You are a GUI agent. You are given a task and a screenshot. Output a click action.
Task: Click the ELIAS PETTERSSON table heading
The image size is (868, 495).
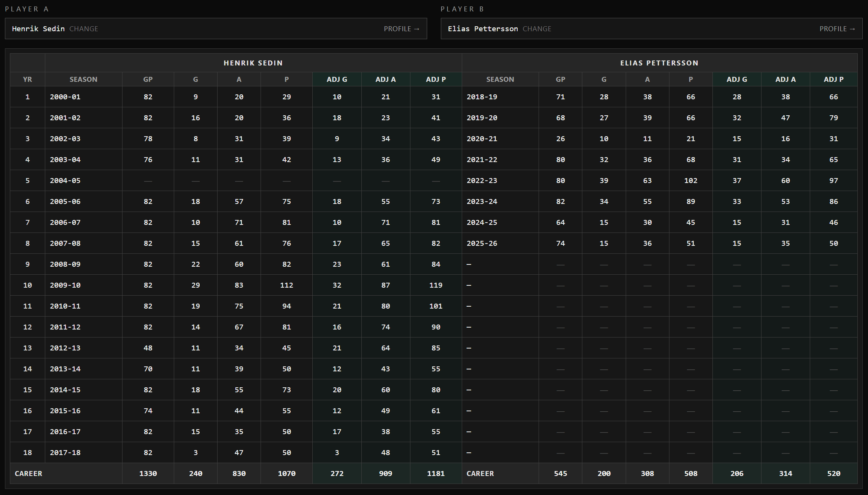tap(659, 63)
